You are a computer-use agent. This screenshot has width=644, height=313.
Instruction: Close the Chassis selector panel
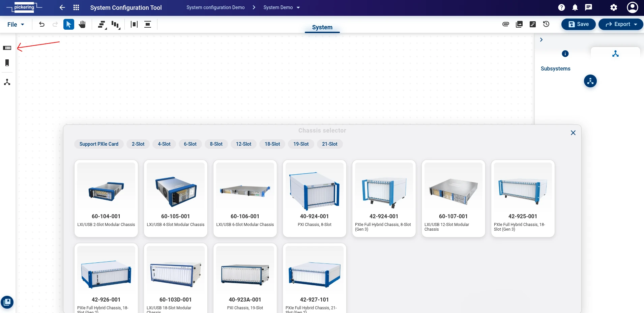click(x=573, y=133)
